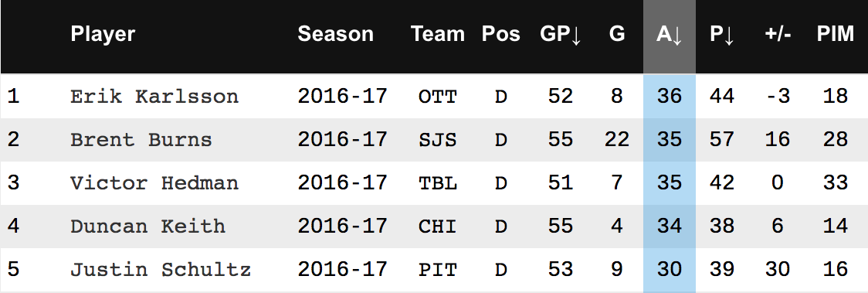Image resolution: width=868 pixels, height=293 pixels.
Task: Click the Player column header
Action: coord(103,34)
